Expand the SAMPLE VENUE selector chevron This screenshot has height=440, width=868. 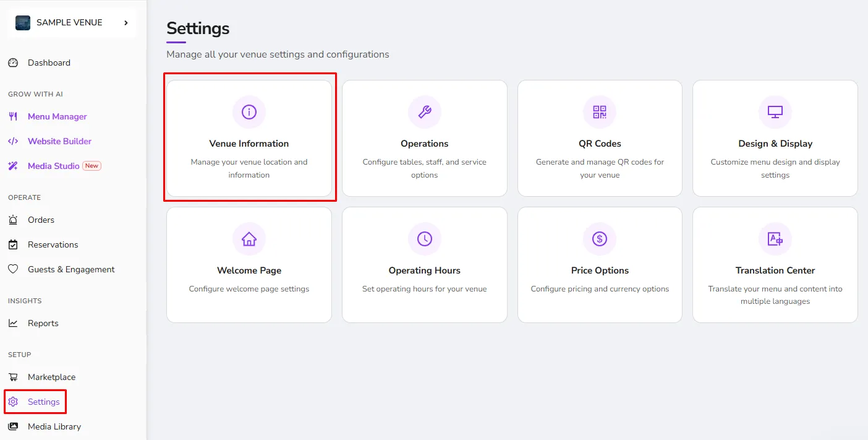tap(126, 23)
